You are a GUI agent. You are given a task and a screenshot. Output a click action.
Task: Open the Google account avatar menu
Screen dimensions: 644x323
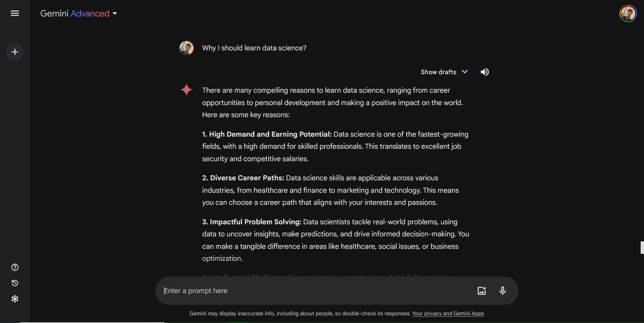click(x=628, y=14)
